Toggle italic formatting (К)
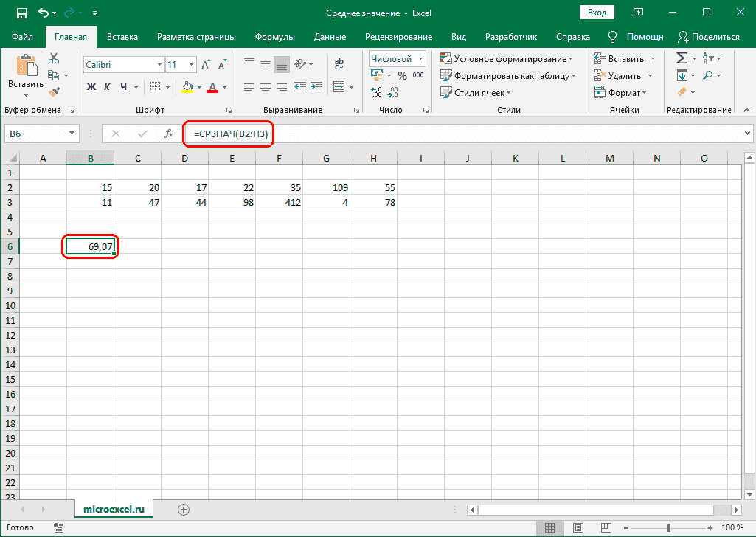The width and height of the screenshot is (756, 537). coord(107,86)
